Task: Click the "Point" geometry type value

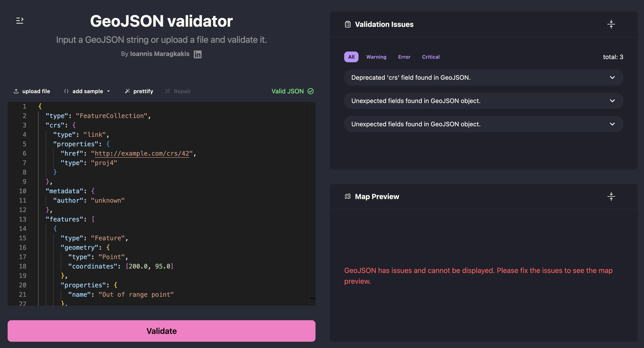Action: (112, 257)
